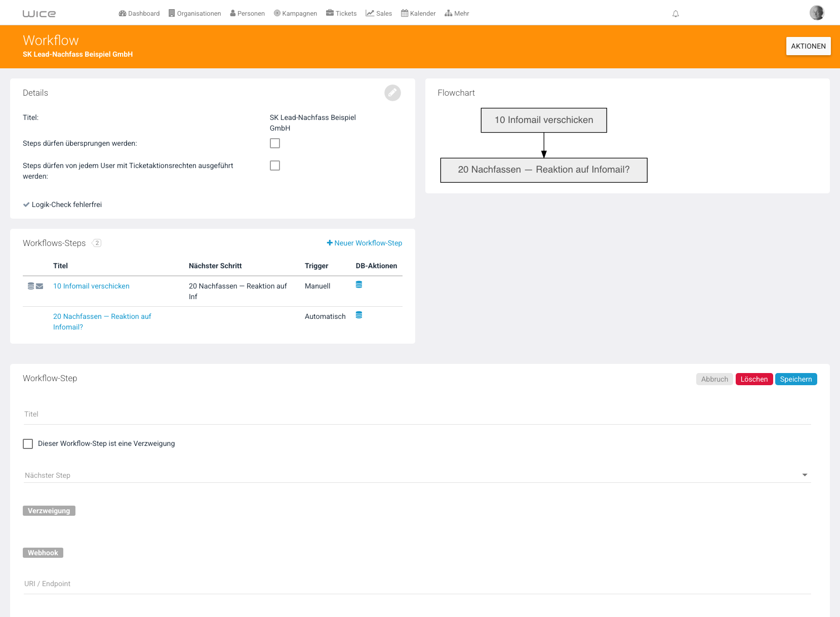
Task: Focus the URI / Endpoint input field
Action: (x=417, y=584)
